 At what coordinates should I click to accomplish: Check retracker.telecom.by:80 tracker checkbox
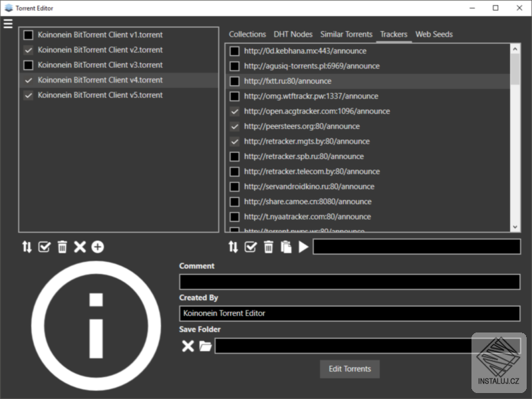click(235, 172)
